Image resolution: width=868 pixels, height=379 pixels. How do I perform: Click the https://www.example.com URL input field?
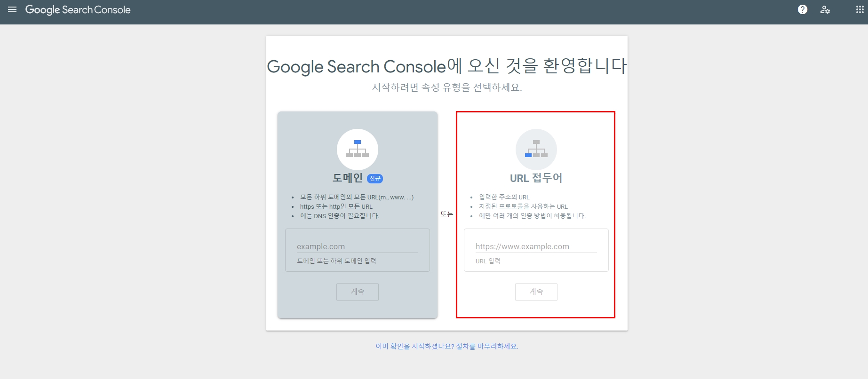coord(536,246)
